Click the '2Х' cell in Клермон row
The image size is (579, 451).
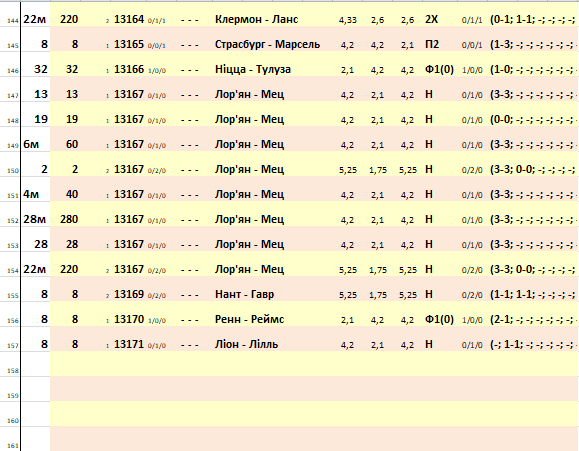tap(431, 19)
